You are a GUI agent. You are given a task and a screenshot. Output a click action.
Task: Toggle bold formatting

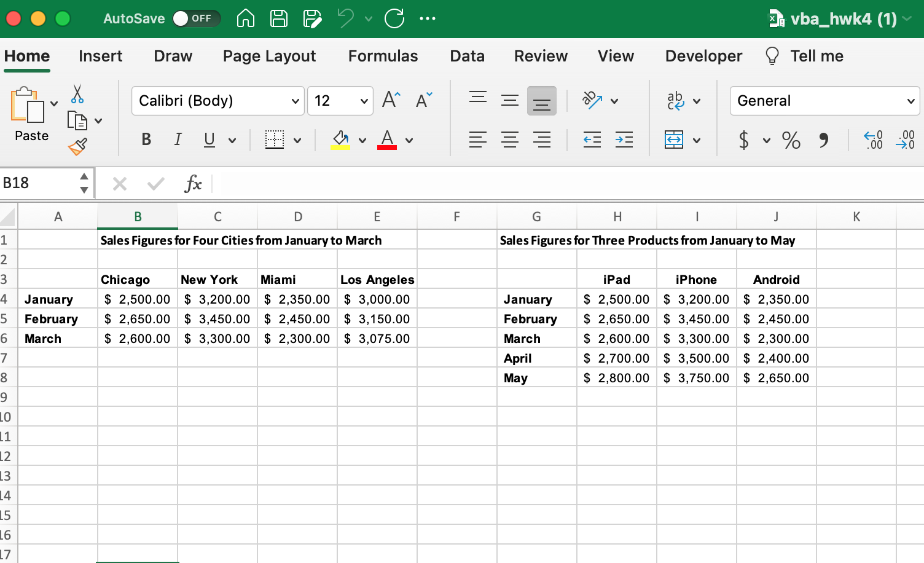tap(146, 139)
